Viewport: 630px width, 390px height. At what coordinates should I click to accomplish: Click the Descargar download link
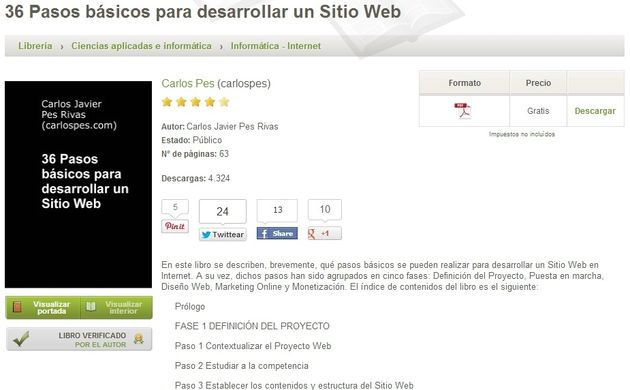(595, 111)
